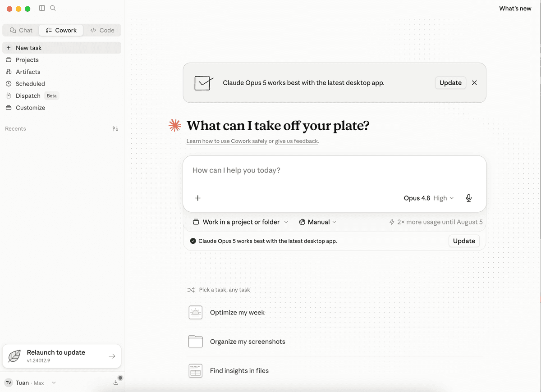Toggle the sidebar panel icon

pyautogui.click(x=42, y=8)
